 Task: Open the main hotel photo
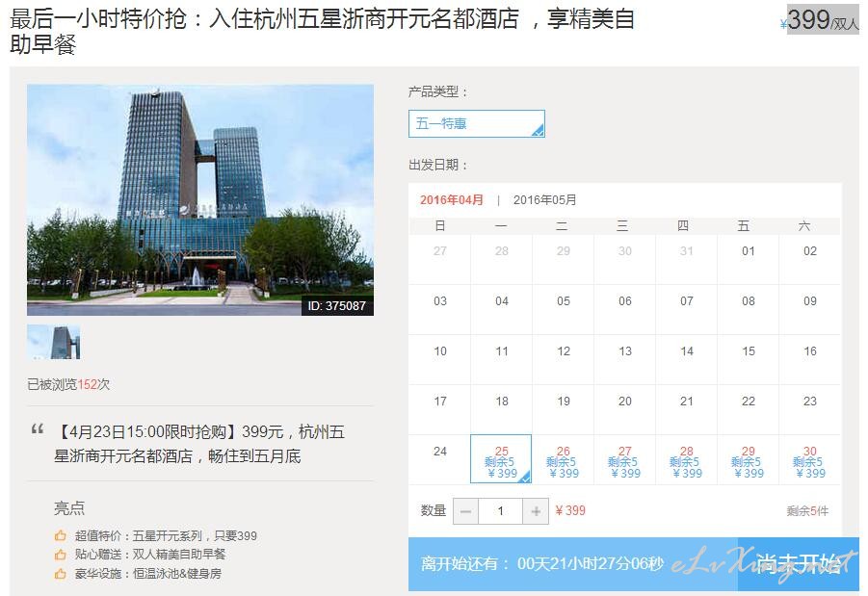[200, 199]
